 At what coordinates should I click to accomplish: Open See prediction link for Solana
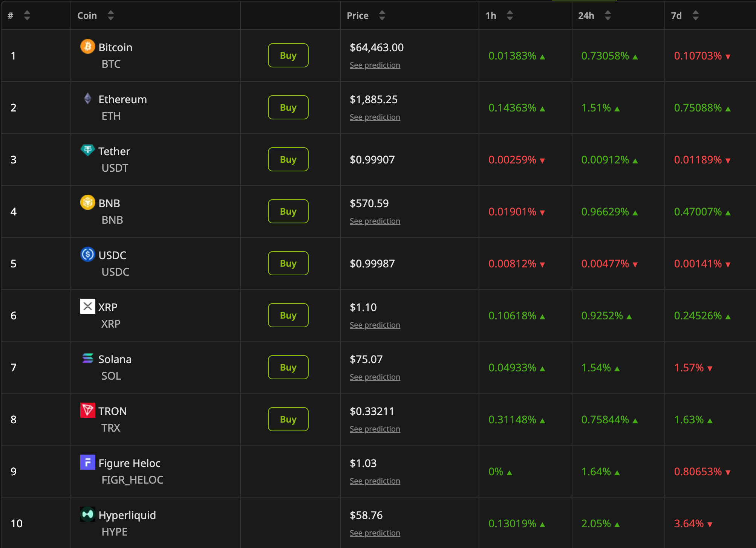tap(375, 377)
